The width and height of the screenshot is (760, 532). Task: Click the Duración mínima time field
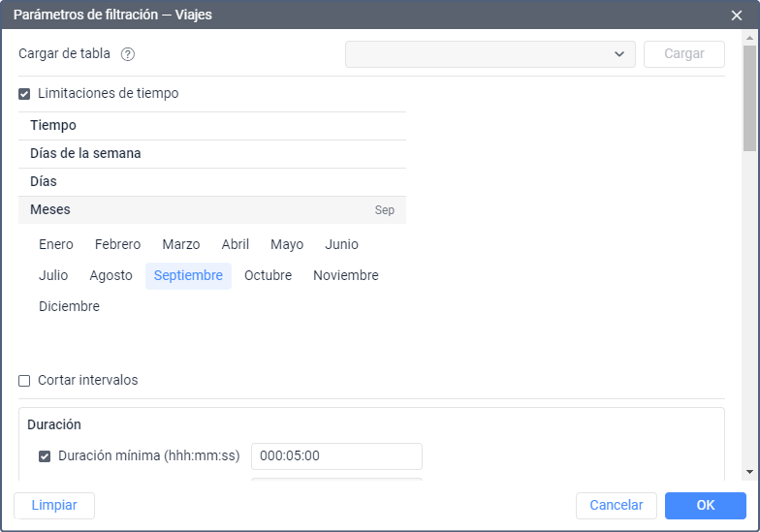(336, 456)
